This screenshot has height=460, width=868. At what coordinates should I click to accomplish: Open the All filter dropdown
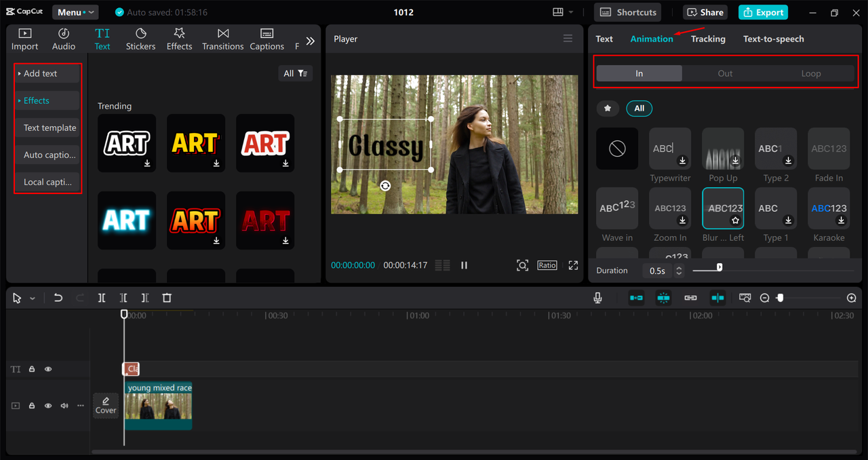(x=296, y=73)
